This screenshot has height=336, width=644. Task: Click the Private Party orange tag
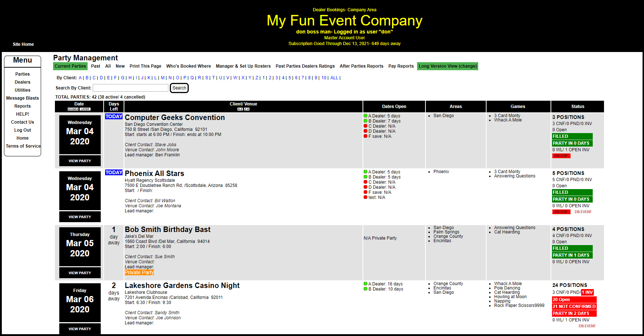tap(139, 272)
